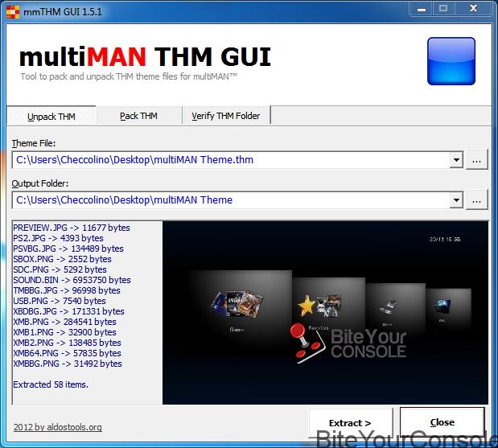Select the XMB2.PNG -> 138485 bytes line
This screenshot has width=498, height=448.
tap(67, 343)
